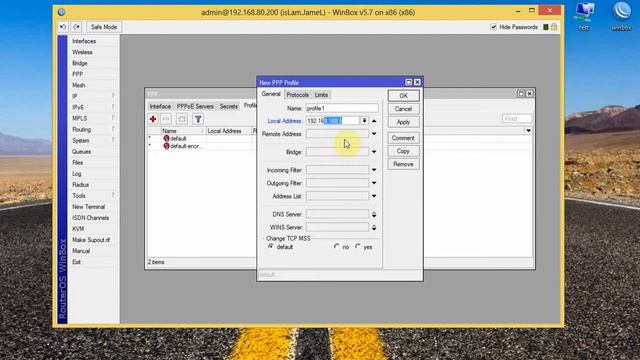This screenshot has width=640, height=360.
Task: Open KVM in sidebar
Action: point(78,229)
